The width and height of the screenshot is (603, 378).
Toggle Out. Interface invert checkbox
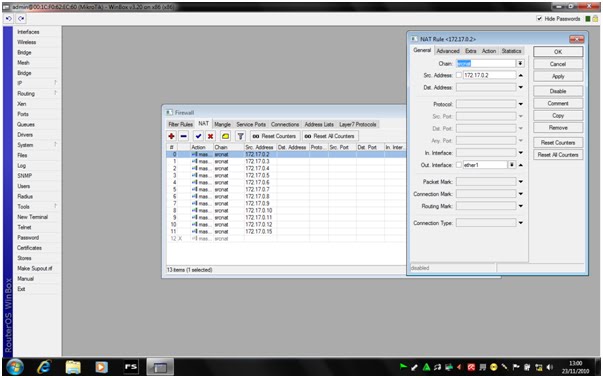[459, 165]
